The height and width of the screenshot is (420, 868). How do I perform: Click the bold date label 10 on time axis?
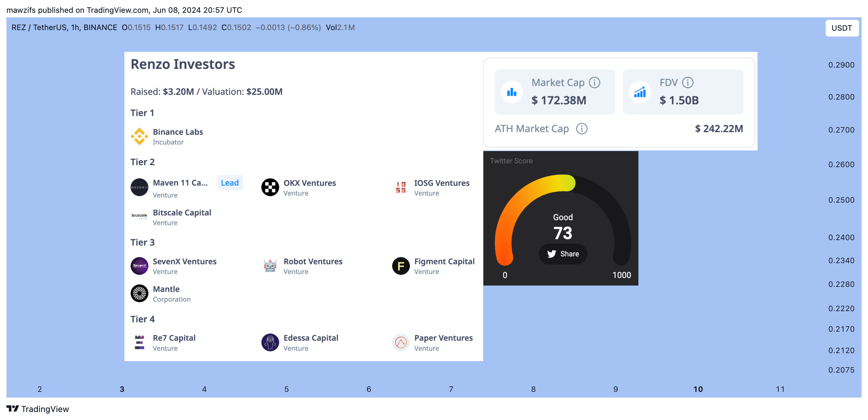pos(698,389)
